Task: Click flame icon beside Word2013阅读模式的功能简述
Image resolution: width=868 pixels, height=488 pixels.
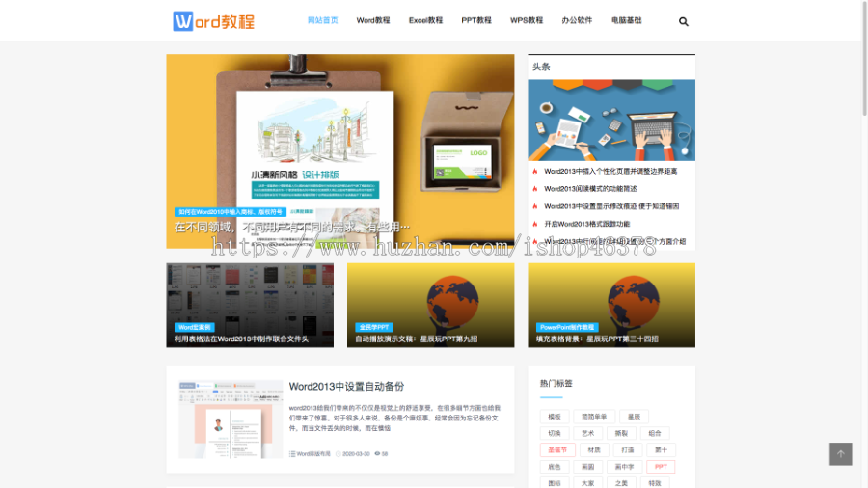Action: (x=535, y=189)
